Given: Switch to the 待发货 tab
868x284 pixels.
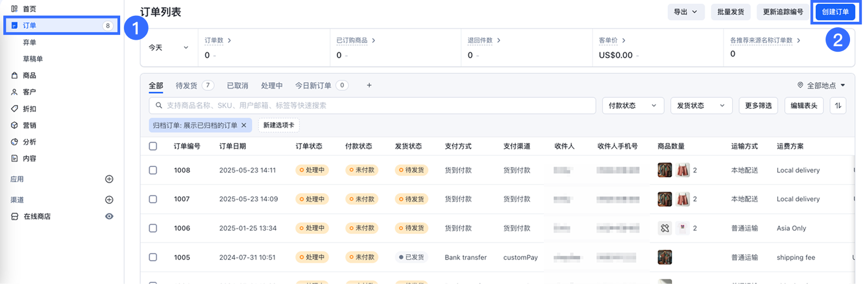Looking at the screenshot, I should coord(195,85).
